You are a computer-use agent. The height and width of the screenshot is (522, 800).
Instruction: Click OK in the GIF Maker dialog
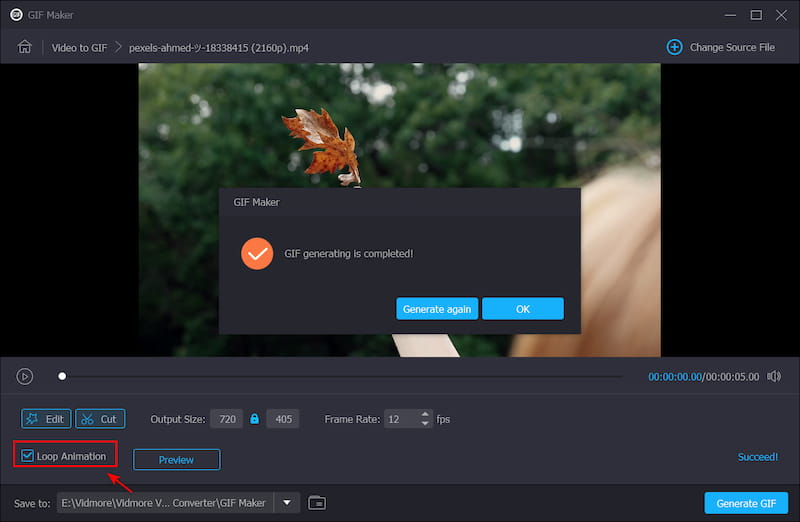click(x=522, y=309)
